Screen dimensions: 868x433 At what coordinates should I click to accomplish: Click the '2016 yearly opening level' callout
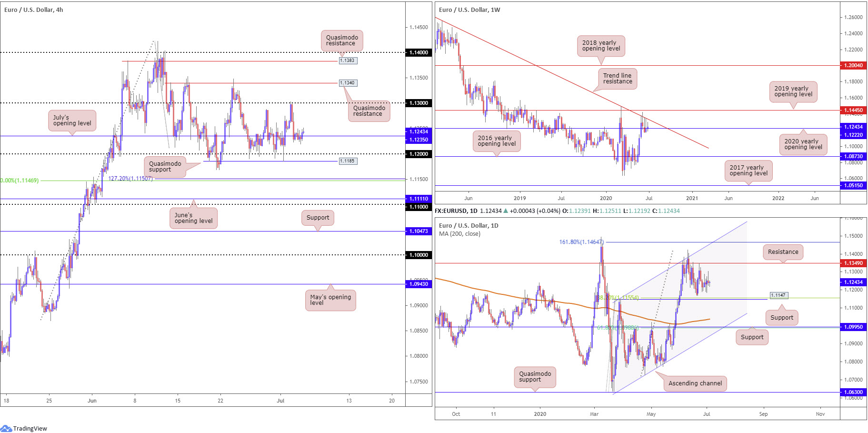tap(497, 141)
